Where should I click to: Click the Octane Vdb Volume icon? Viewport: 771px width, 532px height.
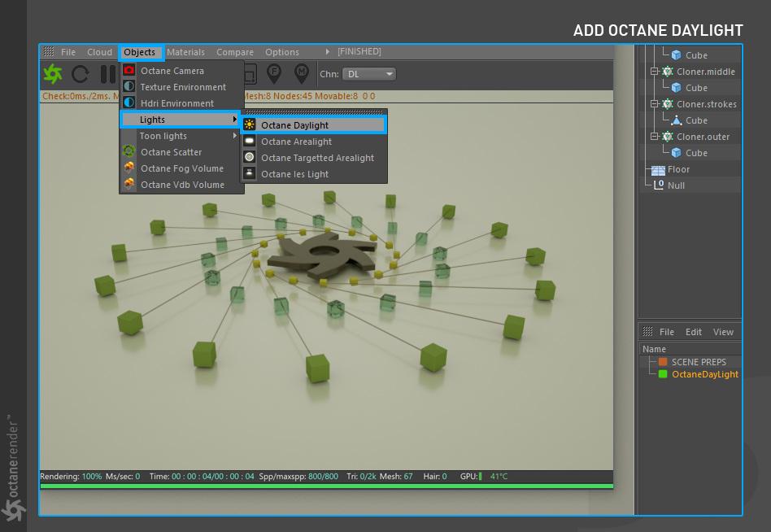pos(128,184)
